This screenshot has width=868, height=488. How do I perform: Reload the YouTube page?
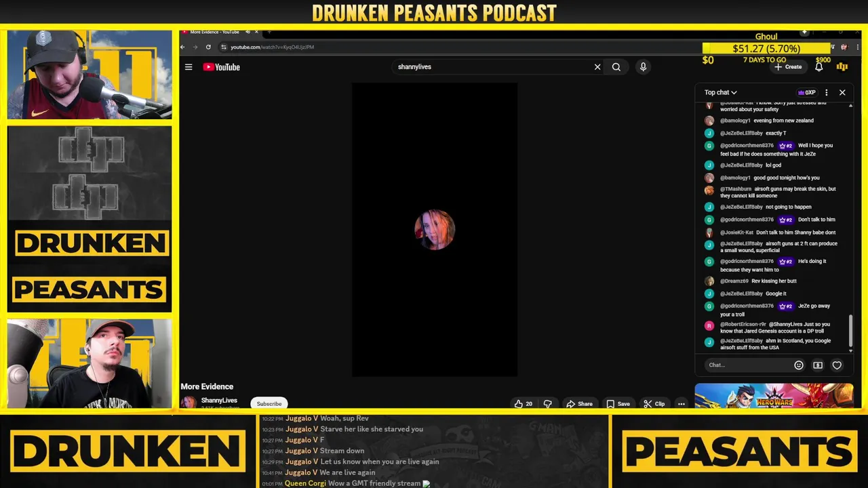[208, 47]
